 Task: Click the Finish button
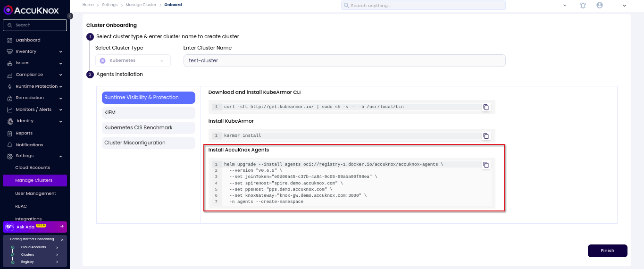coord(608,251)
